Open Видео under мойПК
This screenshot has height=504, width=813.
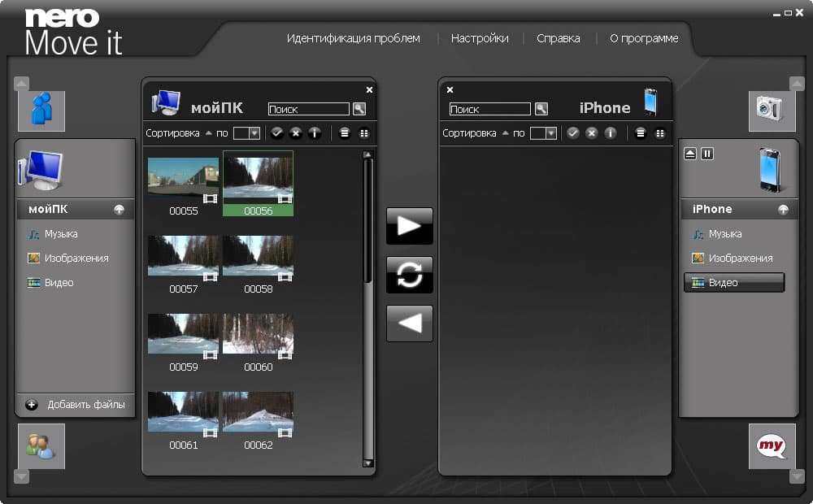(x=50, y=283)
